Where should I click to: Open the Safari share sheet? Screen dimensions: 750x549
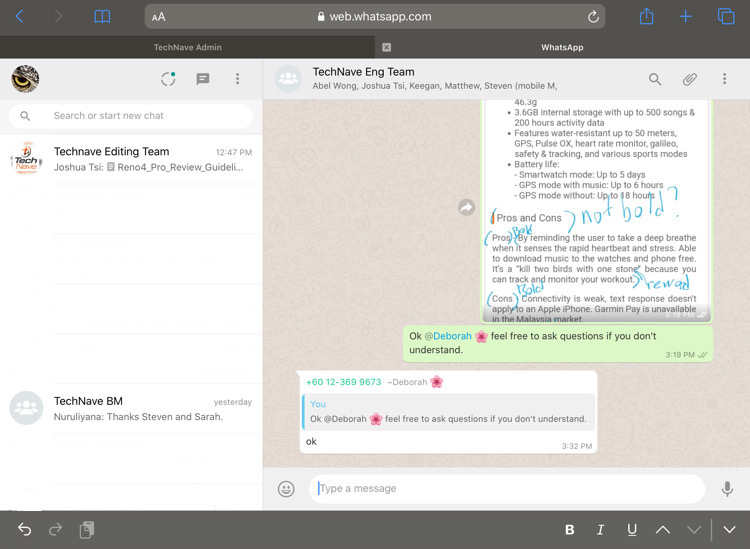(x=646, y=16)
